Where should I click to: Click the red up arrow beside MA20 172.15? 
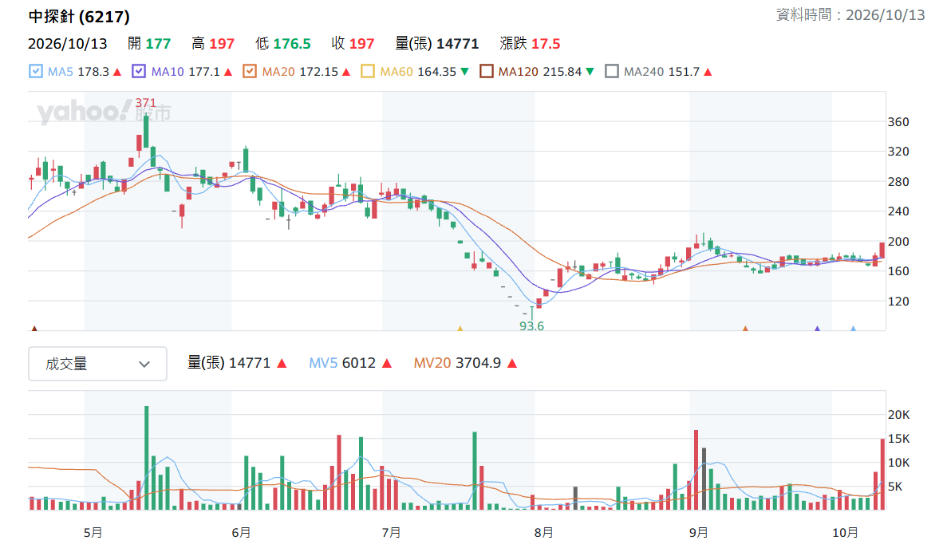coord(345,72)
